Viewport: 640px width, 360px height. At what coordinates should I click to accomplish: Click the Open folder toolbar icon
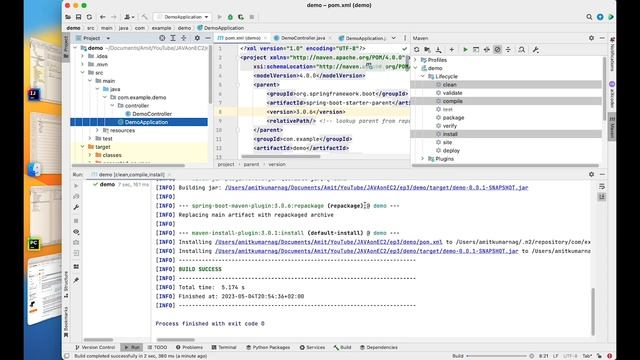[x=68, y=17]
